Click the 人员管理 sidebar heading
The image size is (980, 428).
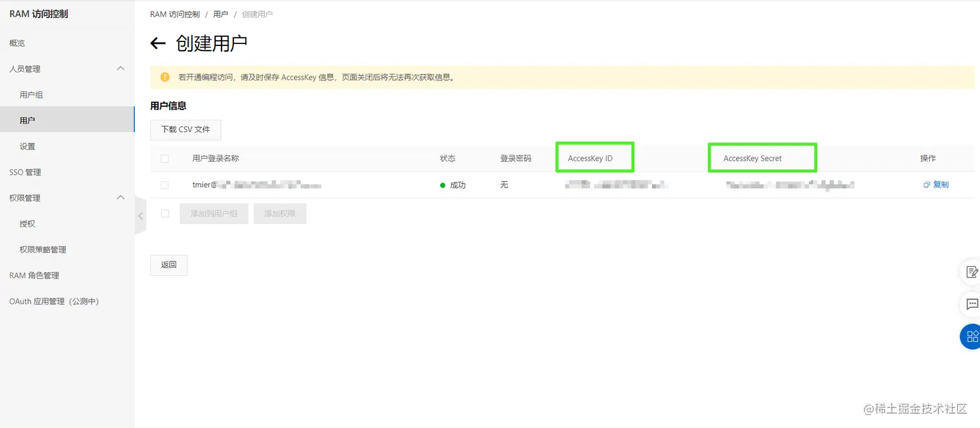pos(25,69)
